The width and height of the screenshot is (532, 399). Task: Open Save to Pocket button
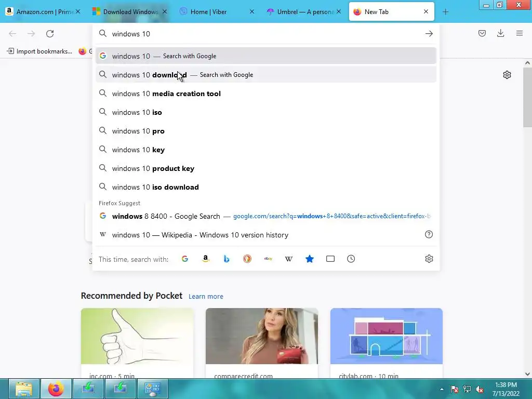(x=482, y=33)
